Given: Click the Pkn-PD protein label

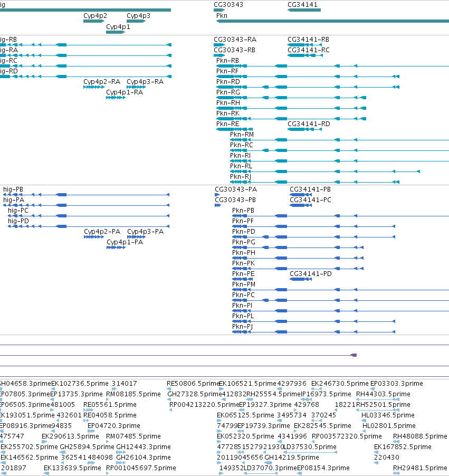Looking at the screenshot, I should 243,232.
